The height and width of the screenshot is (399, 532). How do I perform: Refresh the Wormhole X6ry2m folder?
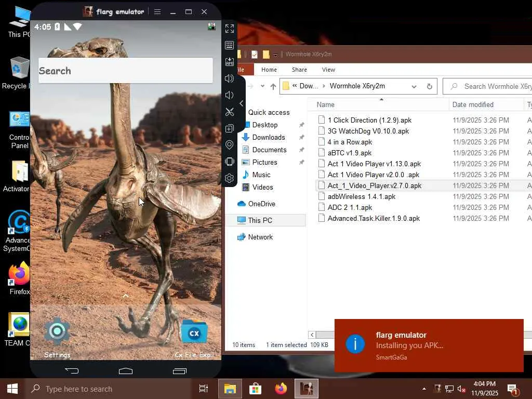[x=430, y=87]
